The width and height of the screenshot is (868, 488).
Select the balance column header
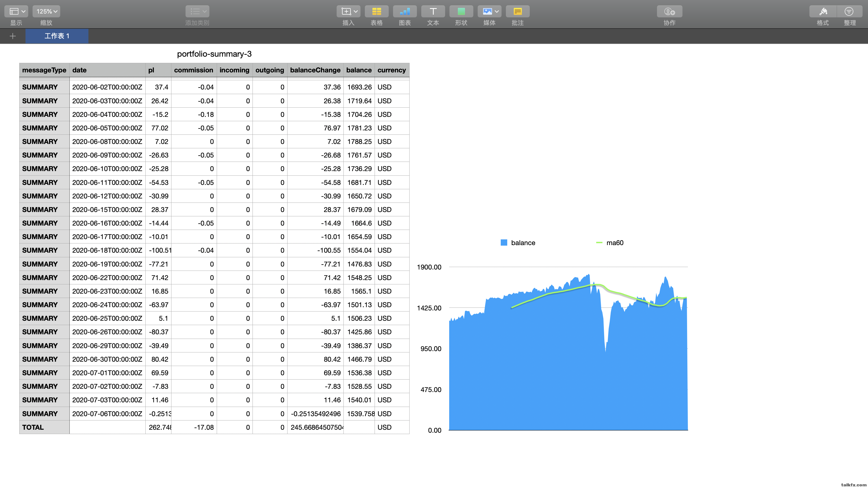(359, 70)
